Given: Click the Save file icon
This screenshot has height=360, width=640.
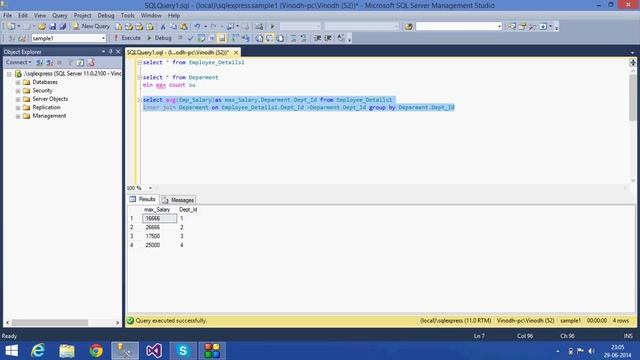Looking at the screenshot, I should pyautogui.click(x=52, y=27).
